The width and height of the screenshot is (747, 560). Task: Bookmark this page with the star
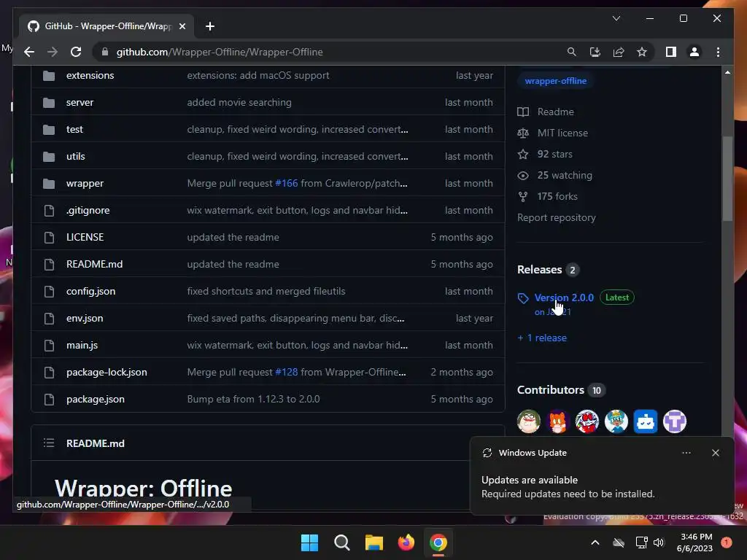(642, 52)
